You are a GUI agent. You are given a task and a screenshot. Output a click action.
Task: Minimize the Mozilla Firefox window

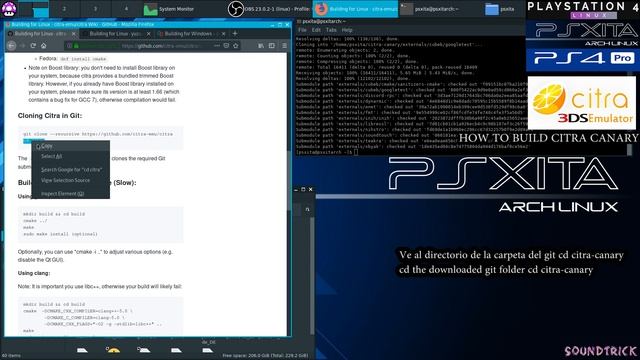[x=273, y=24]
